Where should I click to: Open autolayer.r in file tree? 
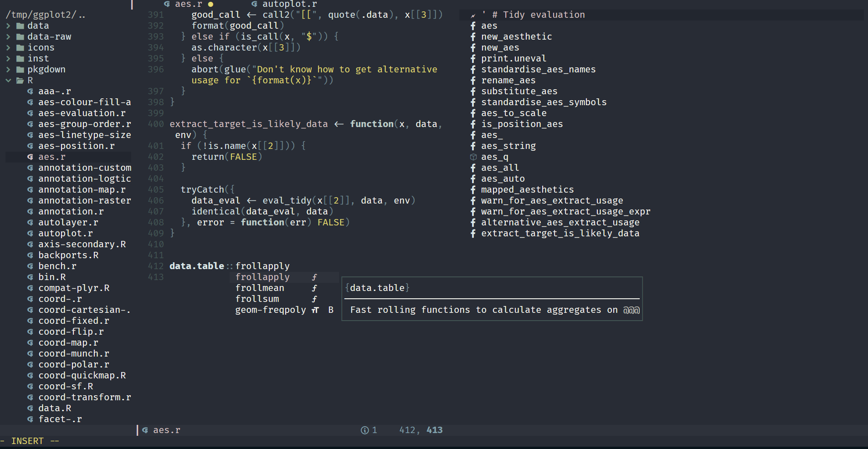coord(68,223)
